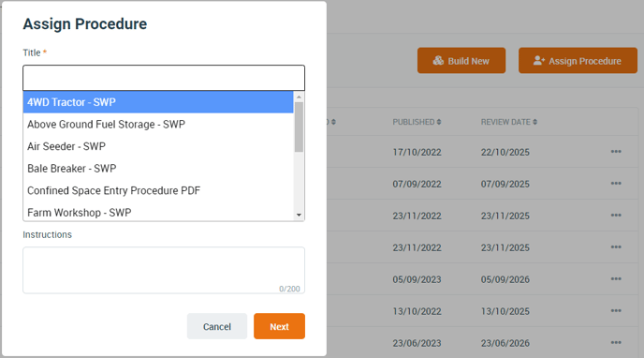Cancel the Assign Procedure dialog
This screenshot has width=644, height=358.
pyautogui.click(x=217, y=326)
